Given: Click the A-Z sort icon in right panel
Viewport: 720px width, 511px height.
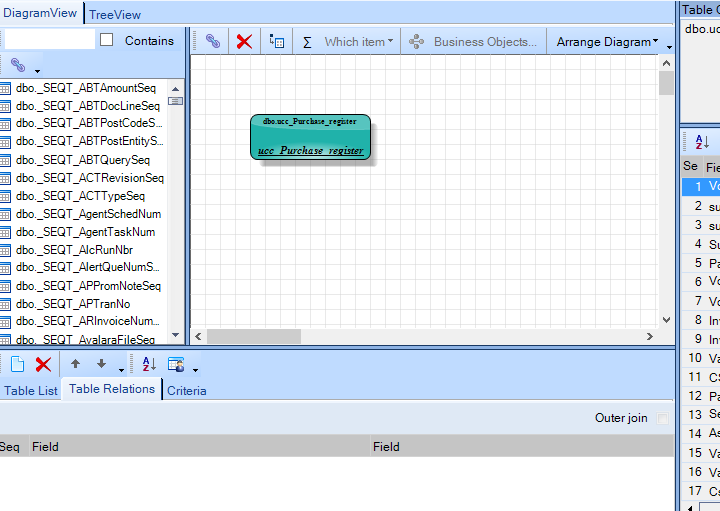Looking at the screenshot, I should tap(702, 142).
